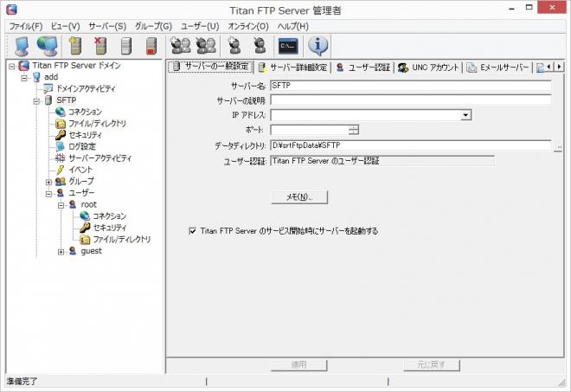Switch to the サーバー詳細設定 tab

tap(292, 67)
